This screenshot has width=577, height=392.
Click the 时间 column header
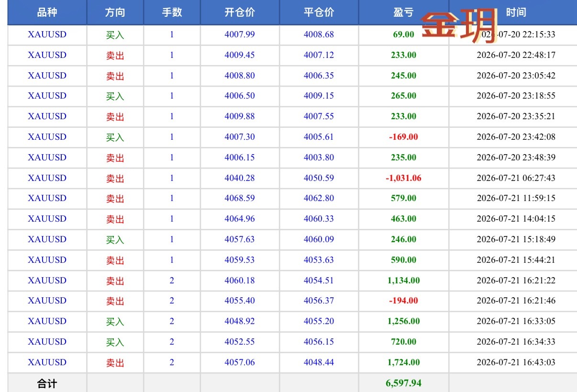click(516, 12)
